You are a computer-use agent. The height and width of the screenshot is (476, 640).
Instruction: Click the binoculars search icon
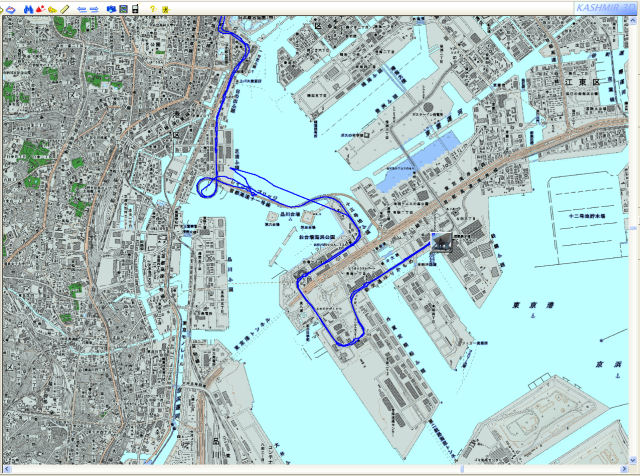27,8
